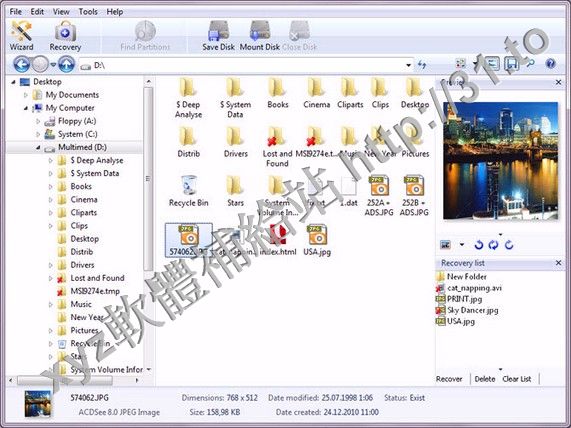Expand the My Documents tree node
This screenshot has width=571, height=428.
point(26,95)
